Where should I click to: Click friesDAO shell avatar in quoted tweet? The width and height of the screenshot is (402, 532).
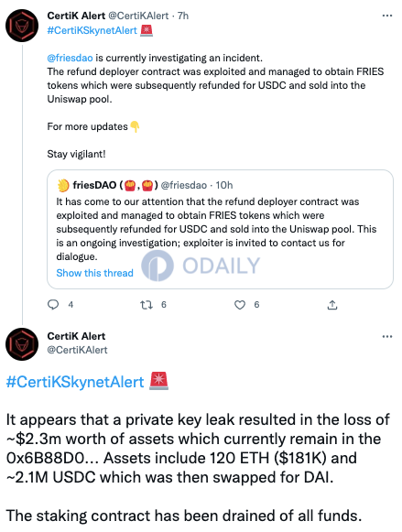[x=63, y=185]
